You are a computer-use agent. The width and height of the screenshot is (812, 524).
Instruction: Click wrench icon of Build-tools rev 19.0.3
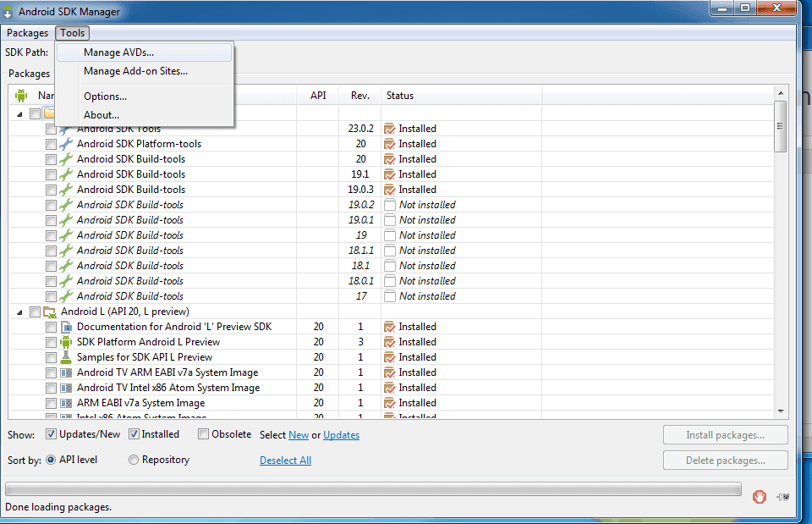click(x=66, y=190)
